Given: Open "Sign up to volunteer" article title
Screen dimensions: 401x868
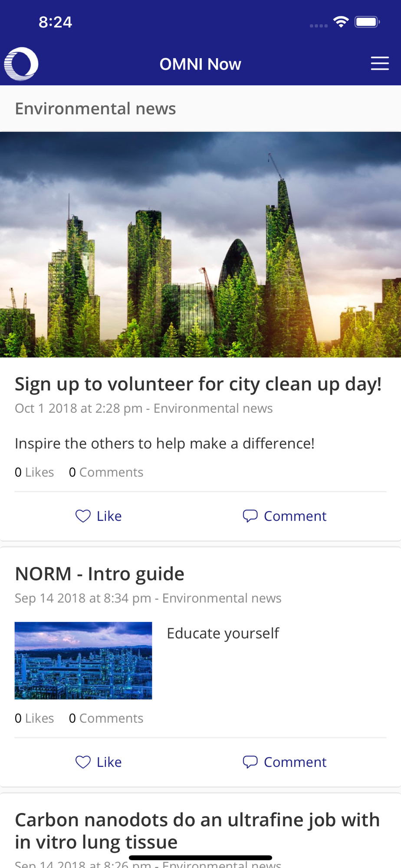Looking at the screenshot, I should pos(198,384).
